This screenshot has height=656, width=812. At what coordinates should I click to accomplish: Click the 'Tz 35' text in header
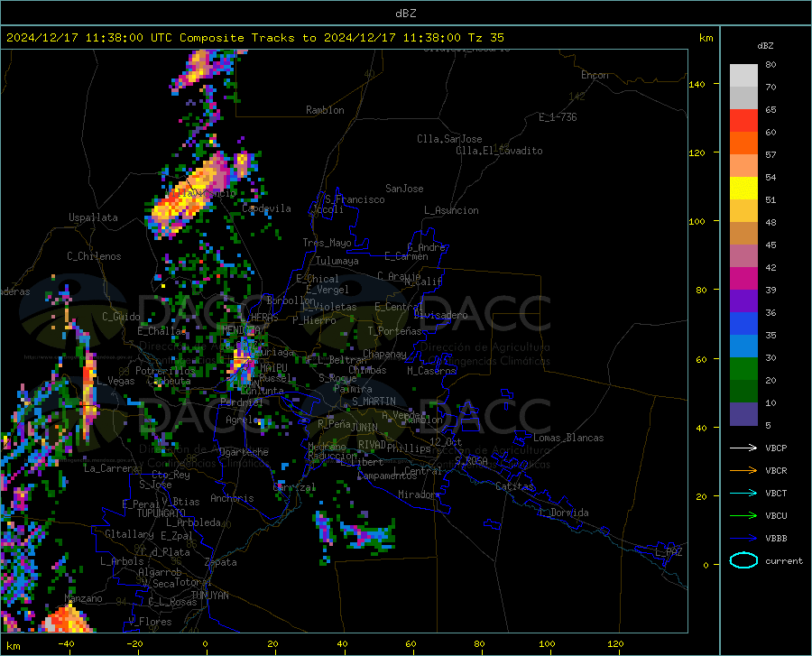[x=485, y=38]
